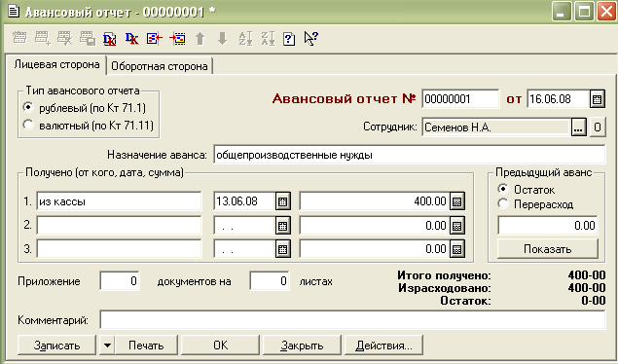This screenshot has width=618, height=364.
Task: Click the Печать button
Action: (146, 346)
